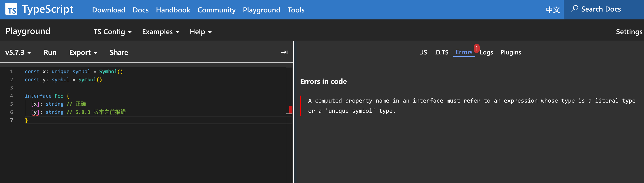Collapse sidebar with the arrow icon

coord(284,52)
